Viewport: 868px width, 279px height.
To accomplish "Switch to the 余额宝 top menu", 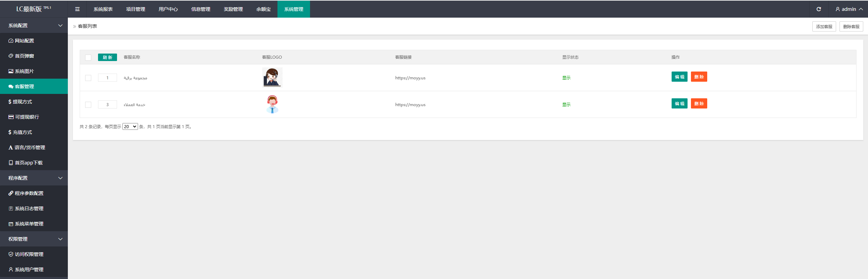I will click(264, 9).
